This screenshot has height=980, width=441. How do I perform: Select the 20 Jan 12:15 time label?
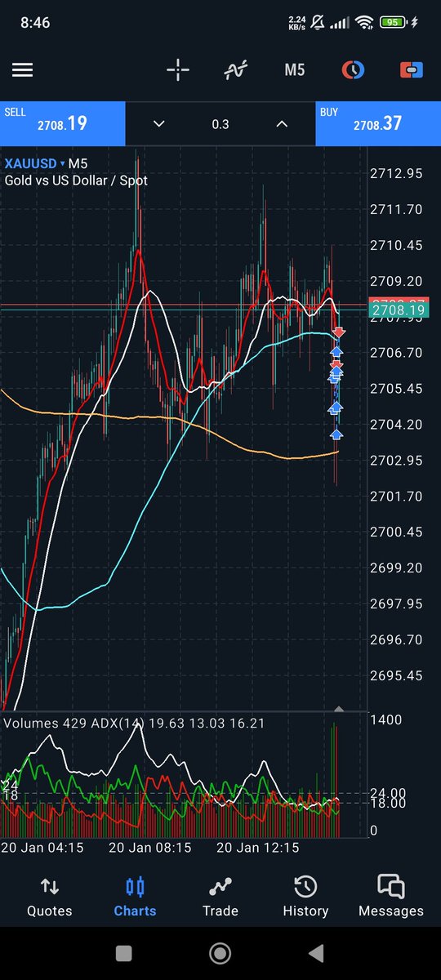tap(258, 848)
